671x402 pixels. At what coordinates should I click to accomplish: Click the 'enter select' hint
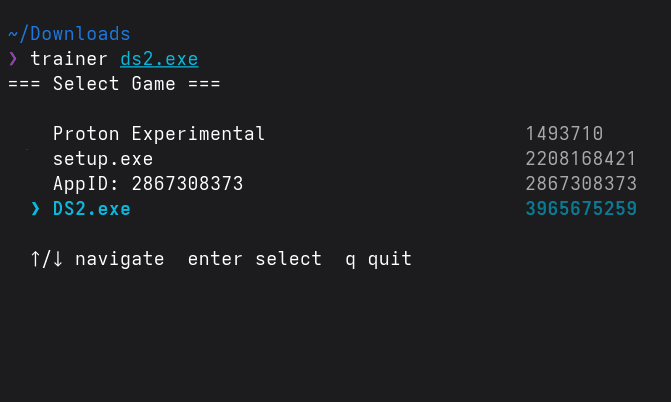point(255,259)
